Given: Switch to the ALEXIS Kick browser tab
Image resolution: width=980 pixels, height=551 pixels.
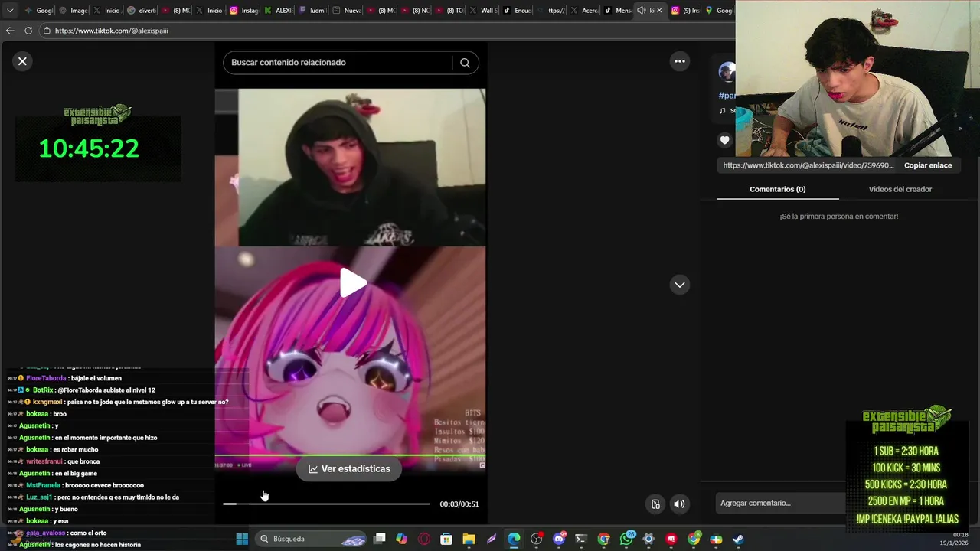Looking at the screenshot, I should (x=279, y=11).
